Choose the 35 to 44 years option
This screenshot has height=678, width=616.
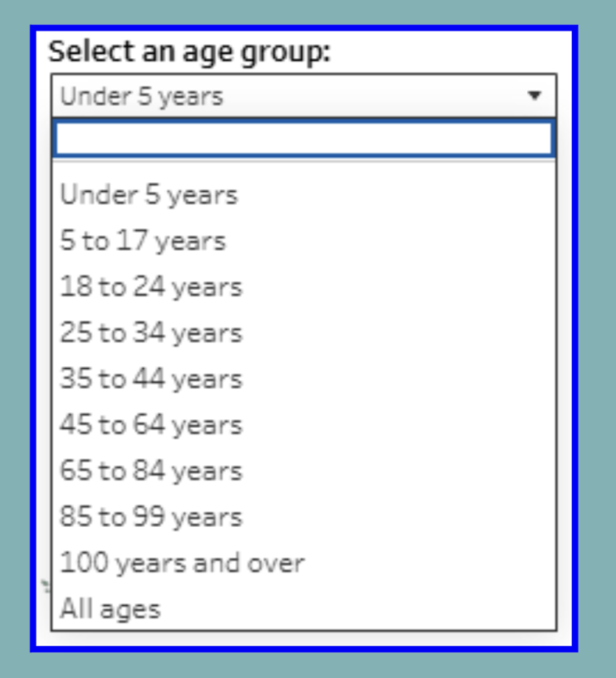[151, 379]
